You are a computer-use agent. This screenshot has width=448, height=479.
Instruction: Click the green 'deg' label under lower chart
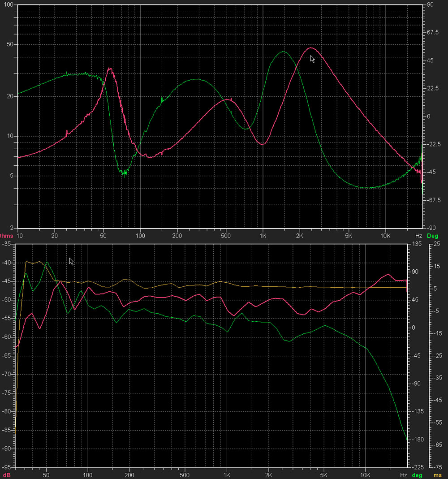click(x=417, y=475)
